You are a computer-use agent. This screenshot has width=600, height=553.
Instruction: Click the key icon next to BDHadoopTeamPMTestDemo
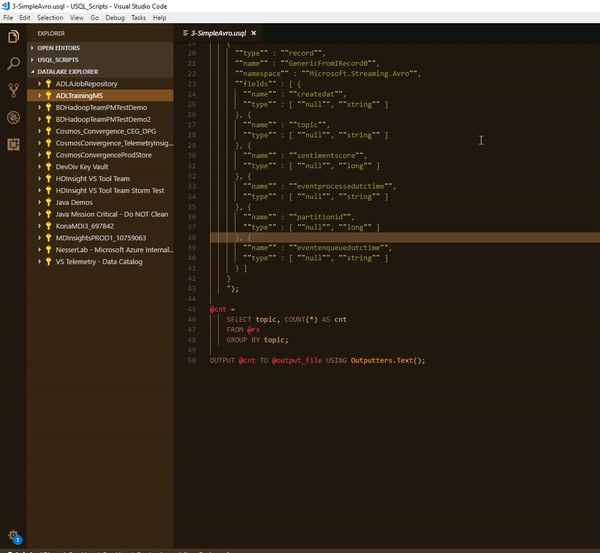48,108
